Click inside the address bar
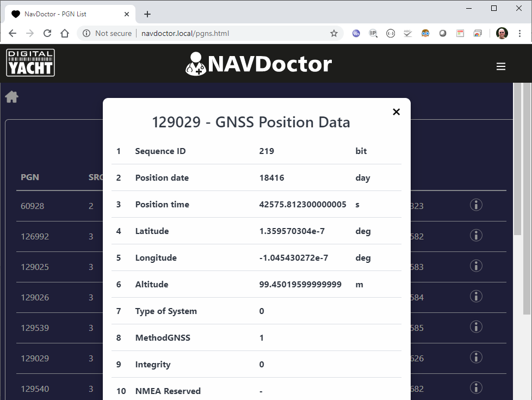This screenshot has width=532, height=400. [x=218, y=33]
